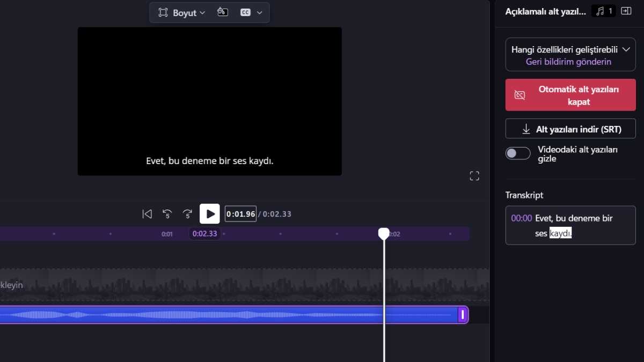This screenshot has height=362, width=644.
Task: Download captions with 'Alt yazıları indir (SRT)'
Action: click(x=570, y=129)
